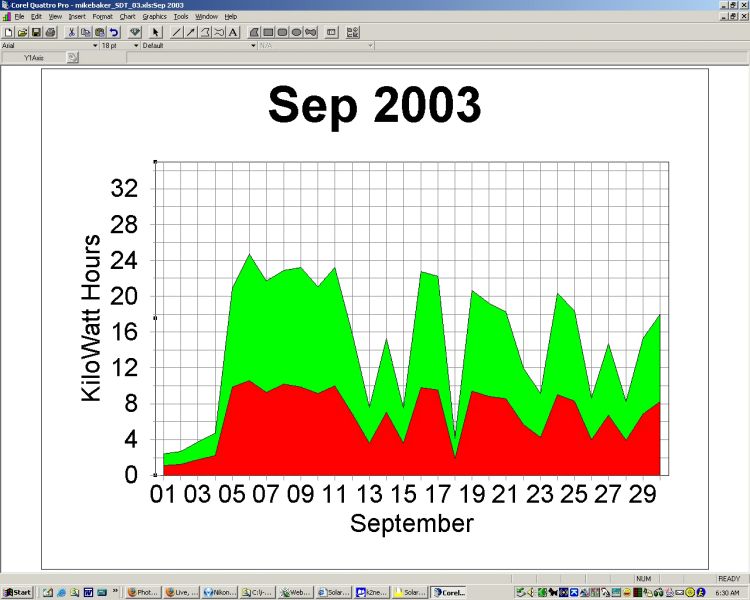Open the 18 pt font size dropdown
The width and height of the screenshot is (750, 600).
click(135, 45)
